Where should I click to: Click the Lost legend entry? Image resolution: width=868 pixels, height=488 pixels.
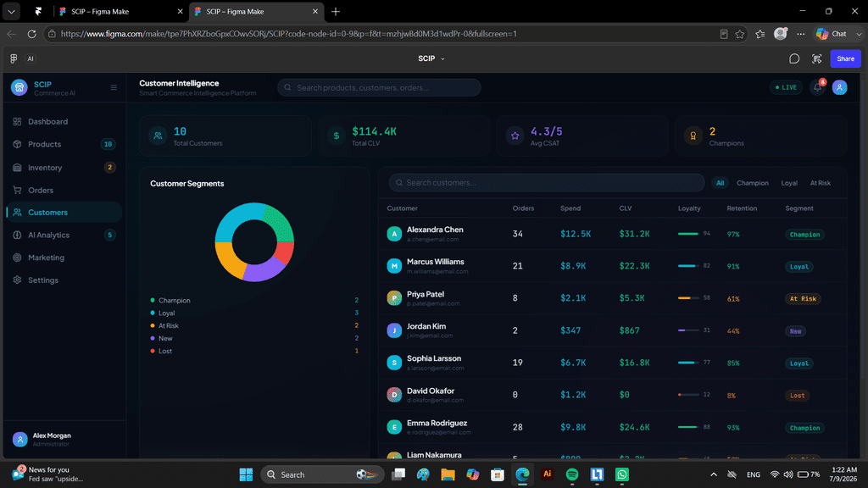(x=254, y=352)
